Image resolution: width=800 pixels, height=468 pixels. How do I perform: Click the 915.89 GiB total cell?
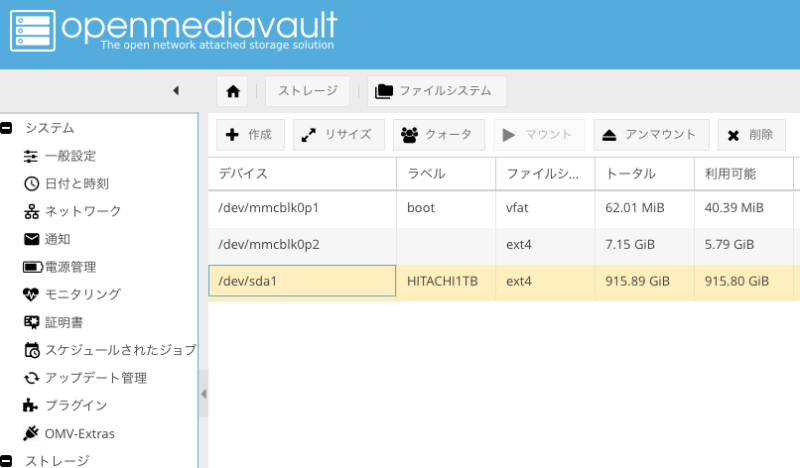pos(644,281)
